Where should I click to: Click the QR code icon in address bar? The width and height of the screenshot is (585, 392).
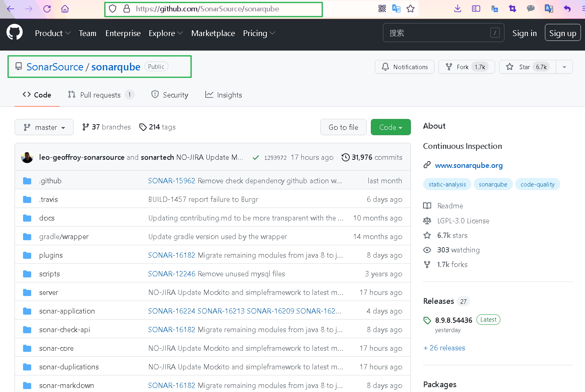(382, 8)
